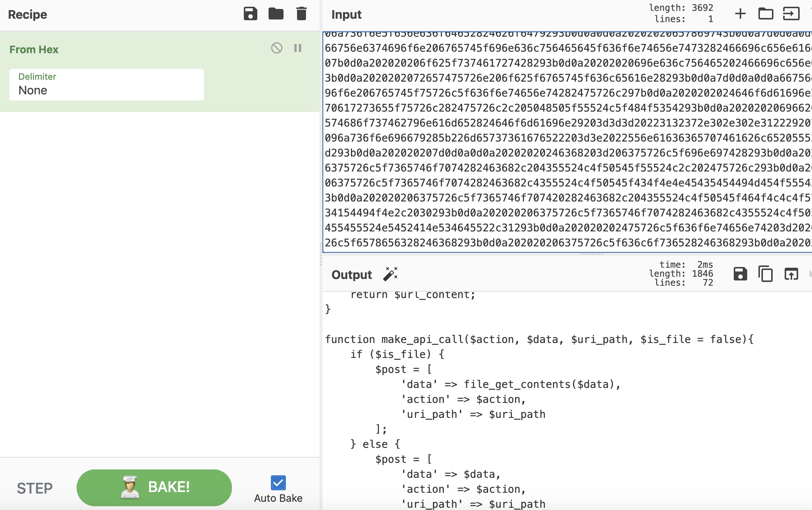
Task: Click the From Hex operation title
Action: click(x=34, y=49)
